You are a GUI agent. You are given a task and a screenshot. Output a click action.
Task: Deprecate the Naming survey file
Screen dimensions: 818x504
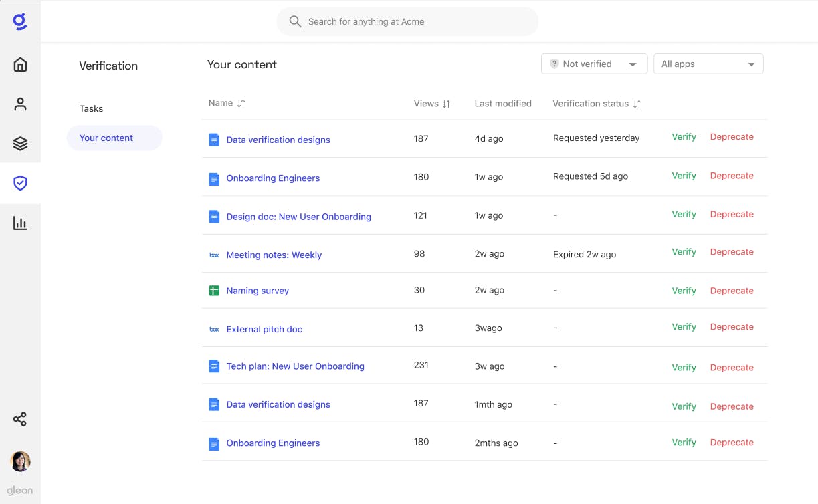pos(732,291)
